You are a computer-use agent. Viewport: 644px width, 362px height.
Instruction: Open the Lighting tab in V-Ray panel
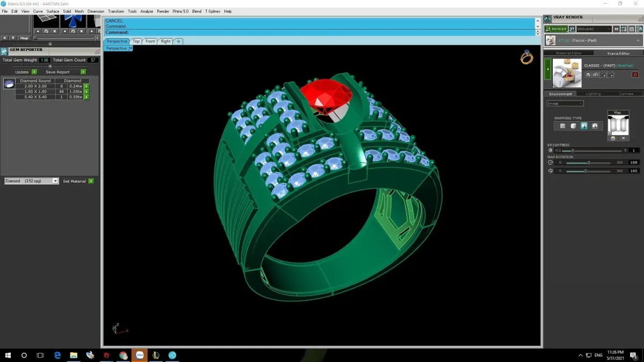point(593,94)
